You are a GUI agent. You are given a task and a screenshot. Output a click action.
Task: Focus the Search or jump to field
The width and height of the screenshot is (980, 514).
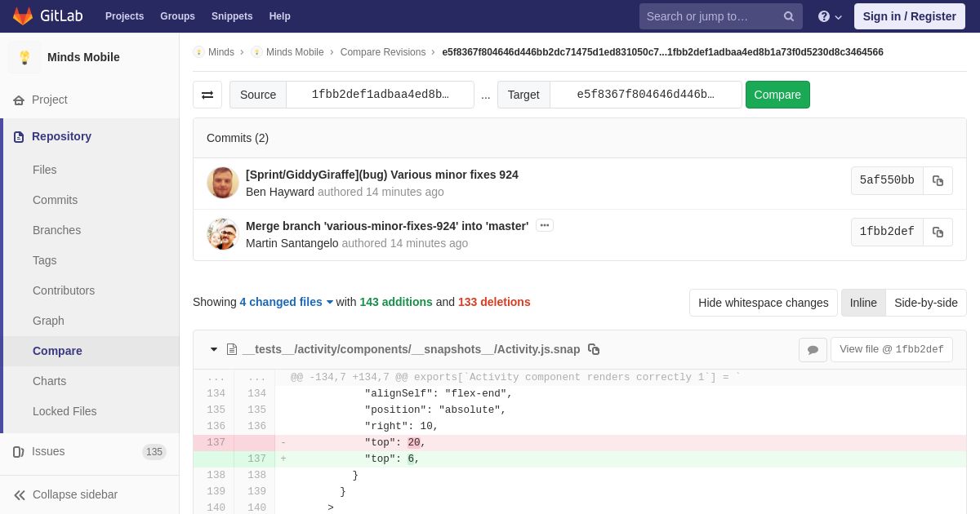pos(709,16)
